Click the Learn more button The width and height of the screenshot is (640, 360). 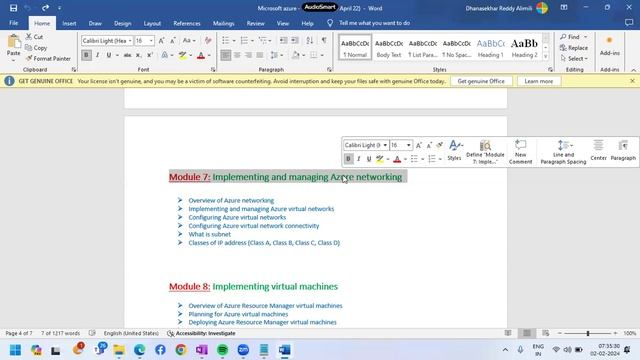click(538, 81)
